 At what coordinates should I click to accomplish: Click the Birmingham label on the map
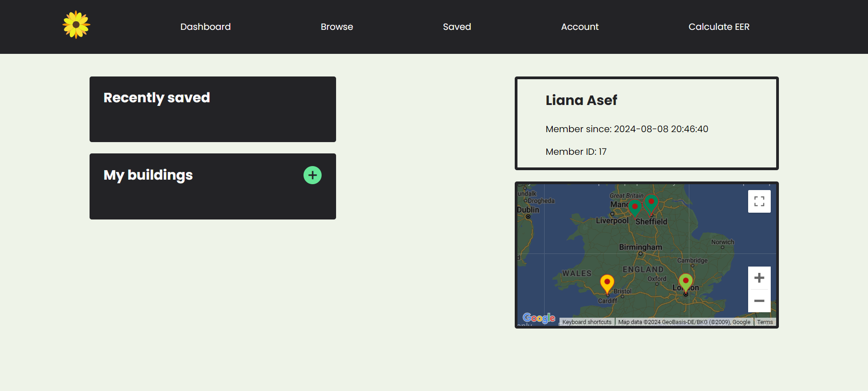click(x=640, y=247)
